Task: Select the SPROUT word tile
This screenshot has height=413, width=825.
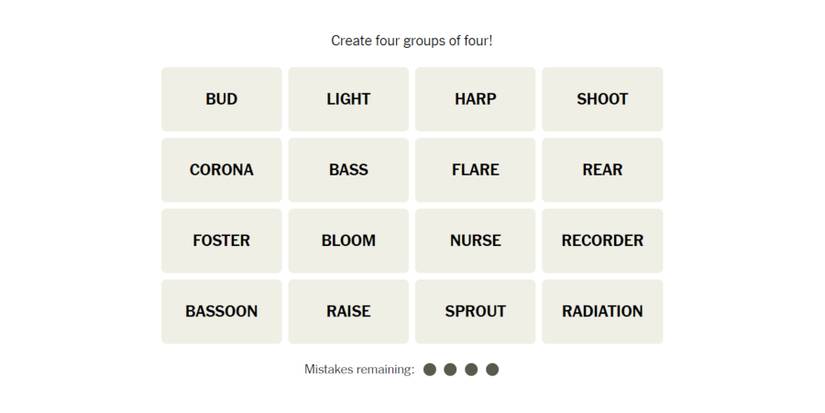Action: point(475,312)
